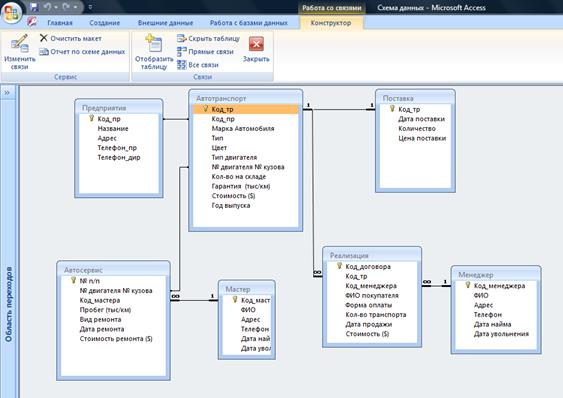This screenshot has width=563, height=398.
Task: Undo with the quick access arrow
Action: point(47,7)
